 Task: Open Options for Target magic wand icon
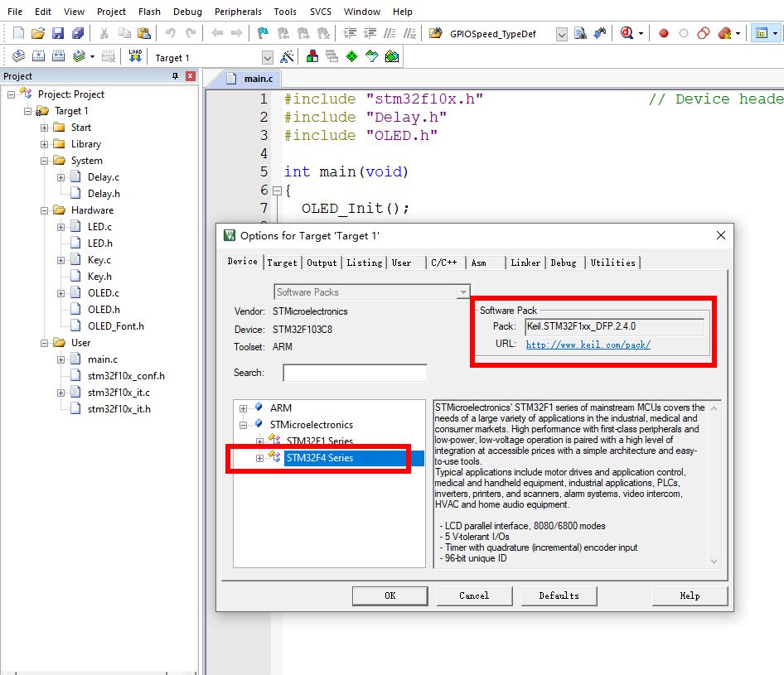287,56
